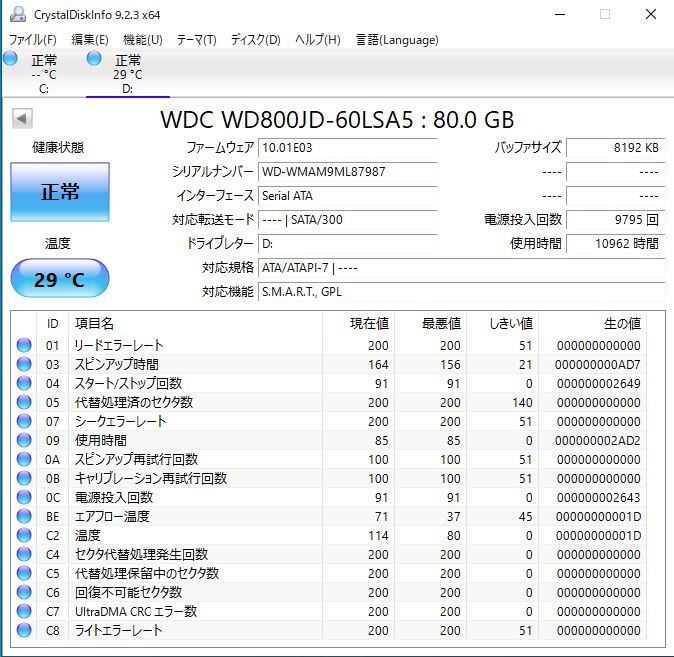Open the 機能(U) menu

click(x=143, y=40)
